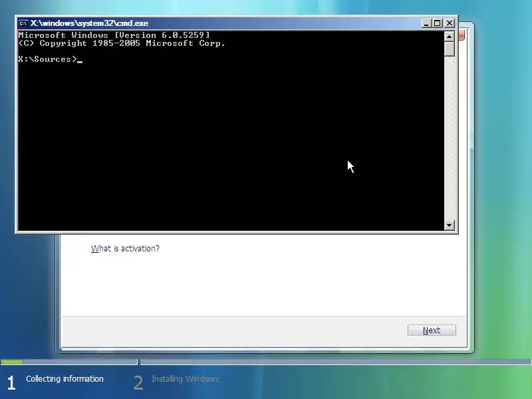Viewport: 532px width, 399px height.
Task: Click the Next button in Setup
Action: pyautogui.click(x=432, y=330)
